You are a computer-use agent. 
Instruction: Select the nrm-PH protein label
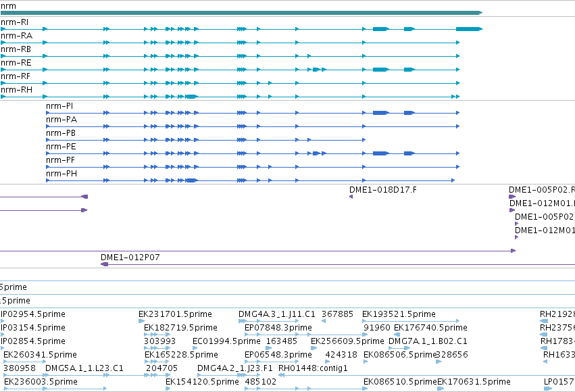[61, 174]
